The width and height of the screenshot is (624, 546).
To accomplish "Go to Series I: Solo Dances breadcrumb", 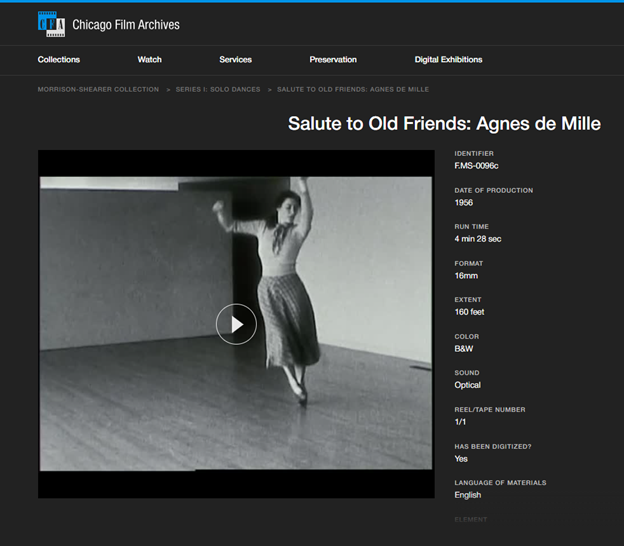I will point(218,90).
